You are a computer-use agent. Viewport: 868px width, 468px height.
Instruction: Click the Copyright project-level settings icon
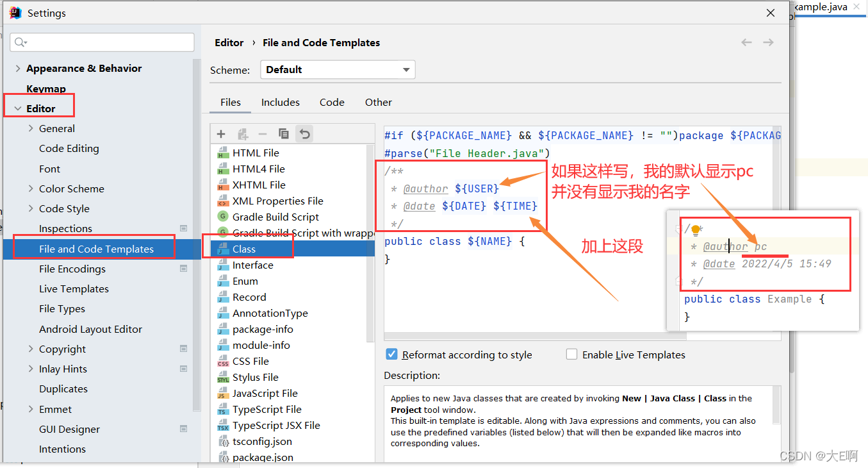pos(184,349)
